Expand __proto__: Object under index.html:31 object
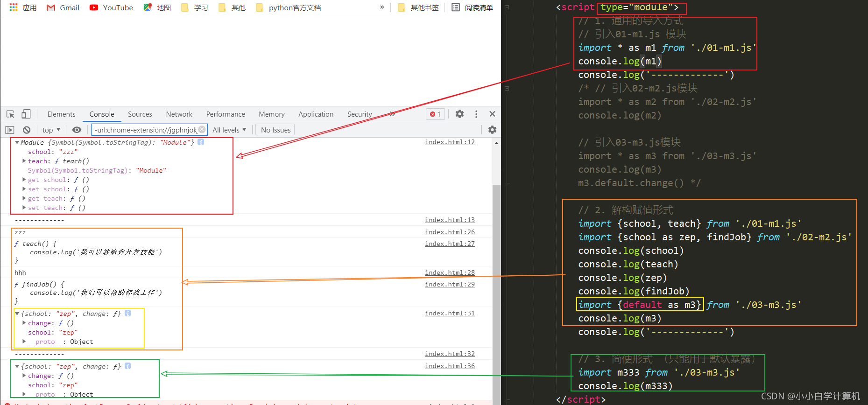This screenshot has height=405, width=868. (x=24, y=342)
